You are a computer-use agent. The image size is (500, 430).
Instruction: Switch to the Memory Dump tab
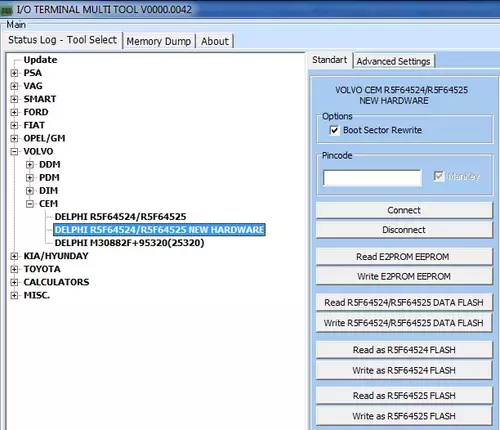pos(159,41)
